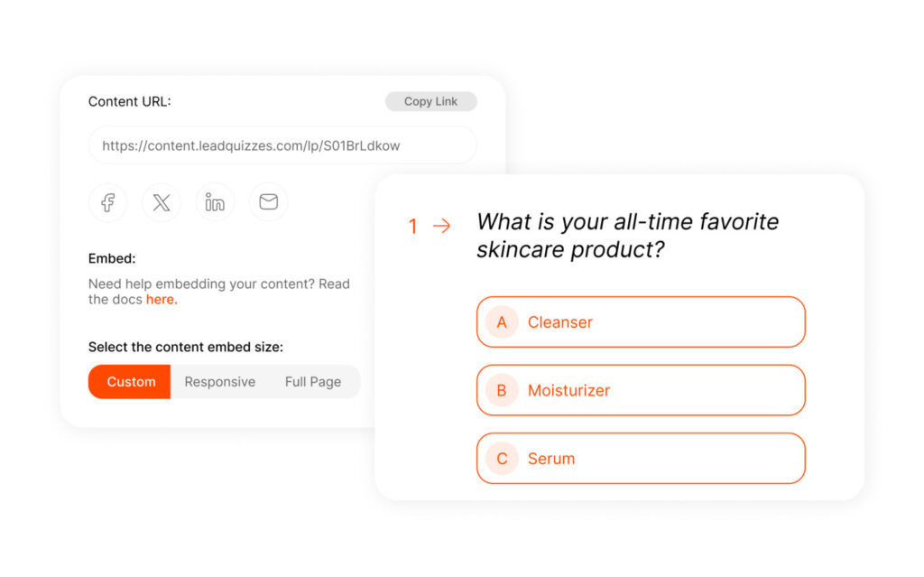Image resolution: width=924 pixels, height=577 pixels.
Task: Switch embed size to Full Page
Action: coord(313,381)
